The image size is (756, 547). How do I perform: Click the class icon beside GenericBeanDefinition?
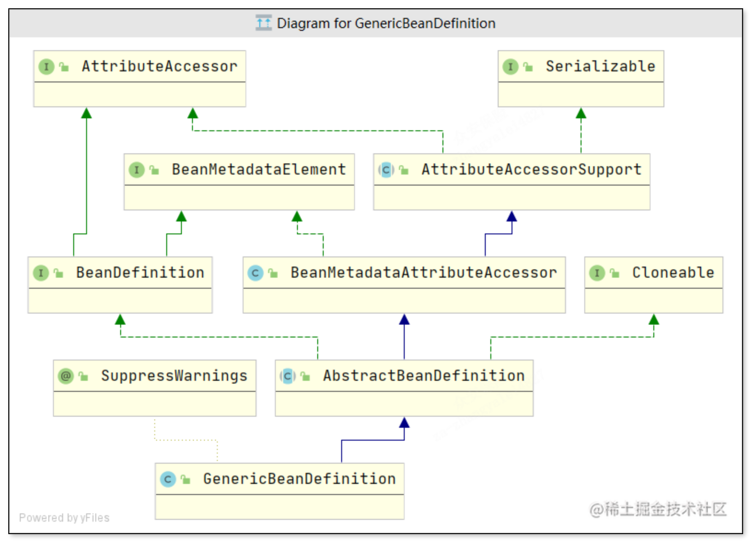tap(168, 479)
